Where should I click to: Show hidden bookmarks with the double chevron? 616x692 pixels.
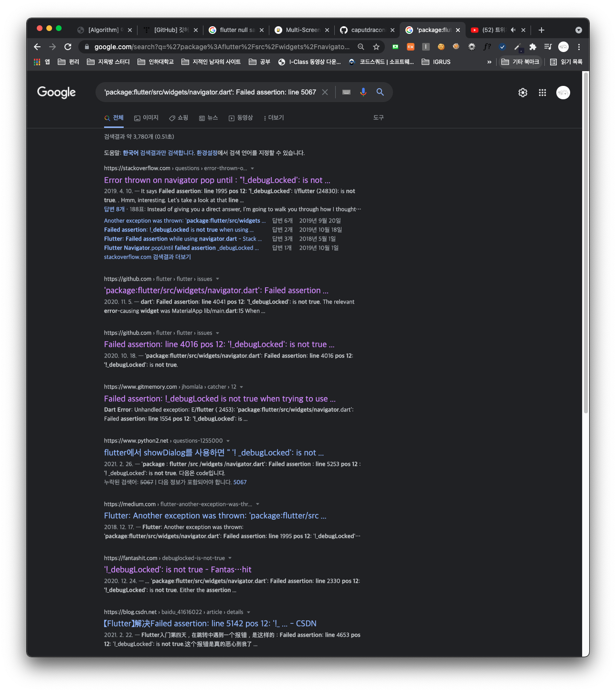click(x=489, y=62)
